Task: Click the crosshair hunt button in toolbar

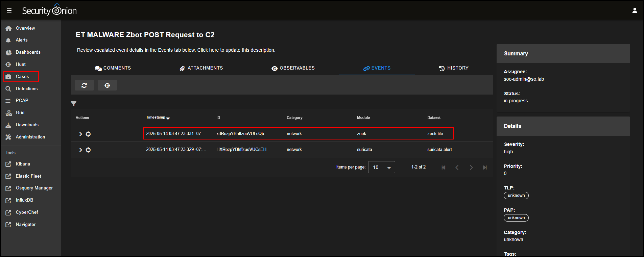Action: point(107,85)
